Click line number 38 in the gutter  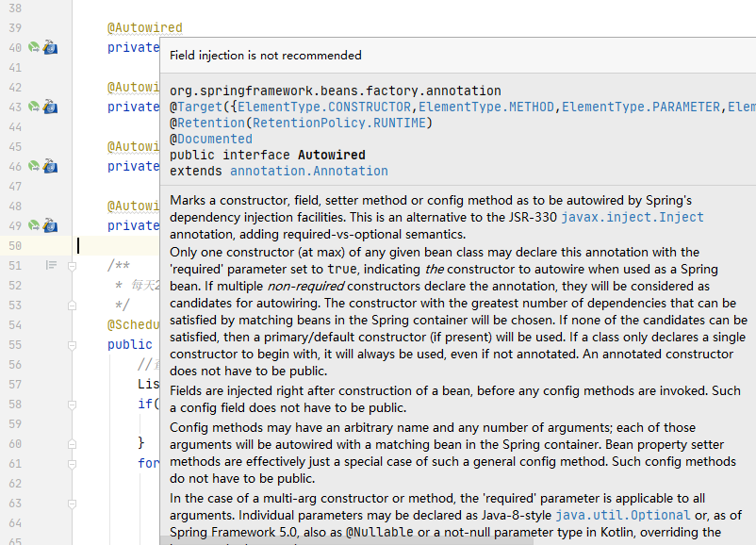(15, 8)
